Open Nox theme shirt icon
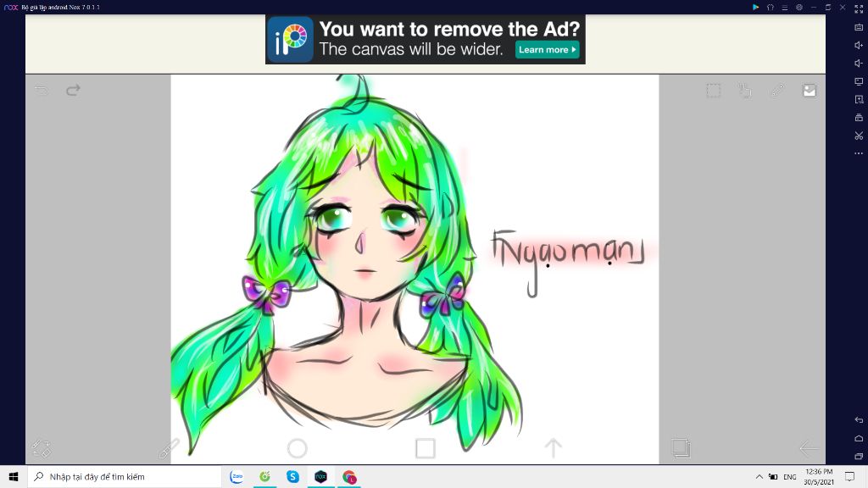 [x=770, y=7]
